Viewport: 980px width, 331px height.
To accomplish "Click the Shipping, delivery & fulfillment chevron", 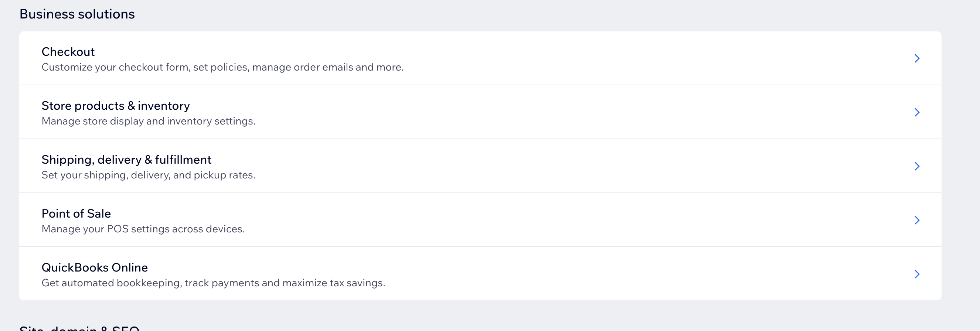I will click(917, 166).
